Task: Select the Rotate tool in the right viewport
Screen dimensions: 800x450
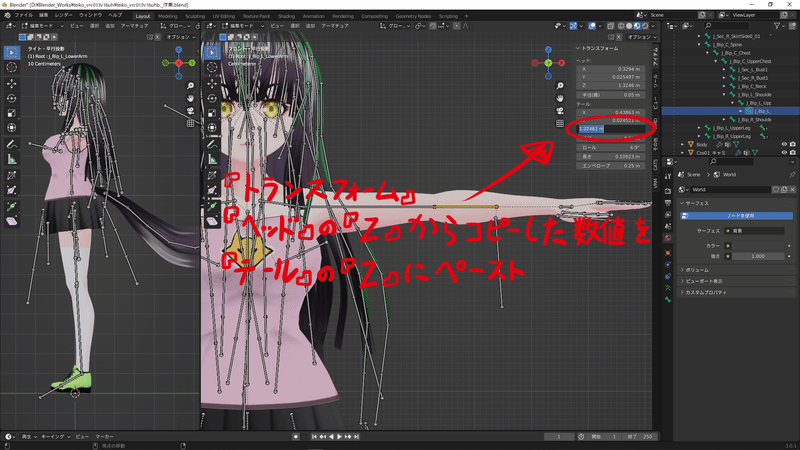Action: coord(212,98)
